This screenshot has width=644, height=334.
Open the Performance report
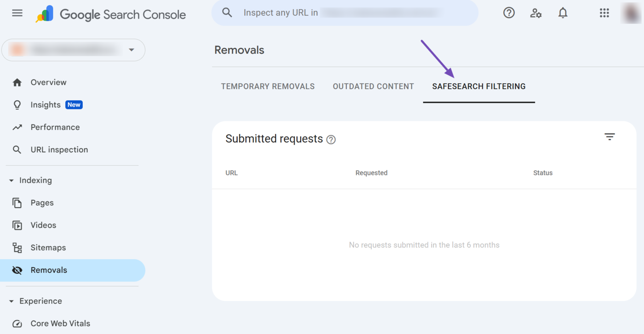[55, 127]
